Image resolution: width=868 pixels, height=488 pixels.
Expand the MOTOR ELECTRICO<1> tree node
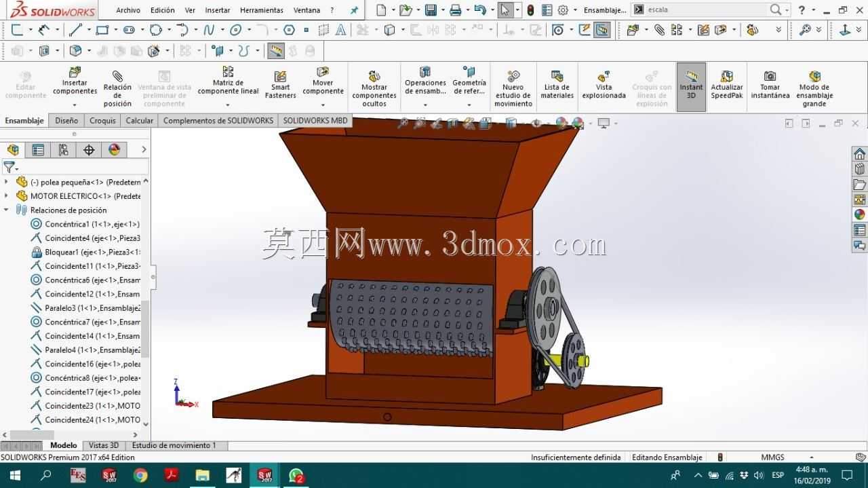point(6,196)
